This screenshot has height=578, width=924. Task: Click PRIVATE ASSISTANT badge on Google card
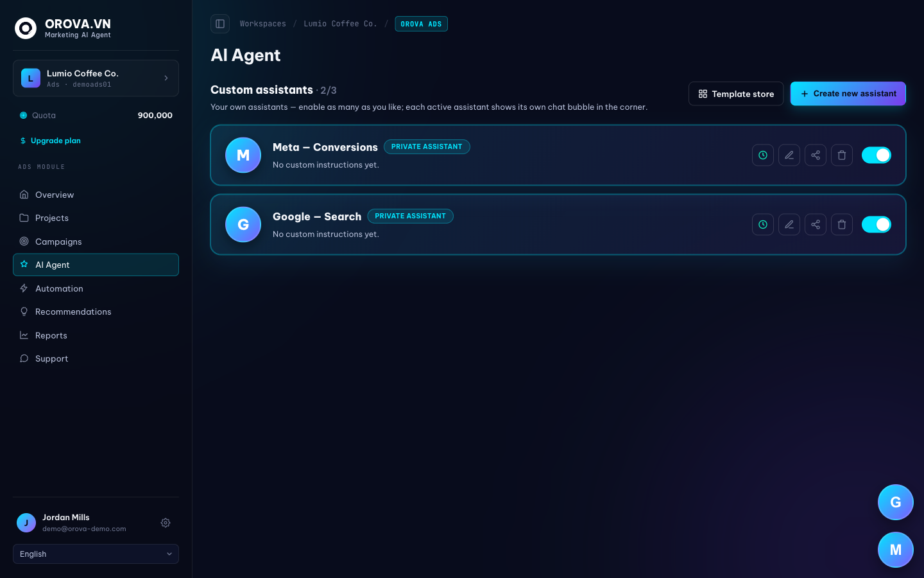pos(411,216)
